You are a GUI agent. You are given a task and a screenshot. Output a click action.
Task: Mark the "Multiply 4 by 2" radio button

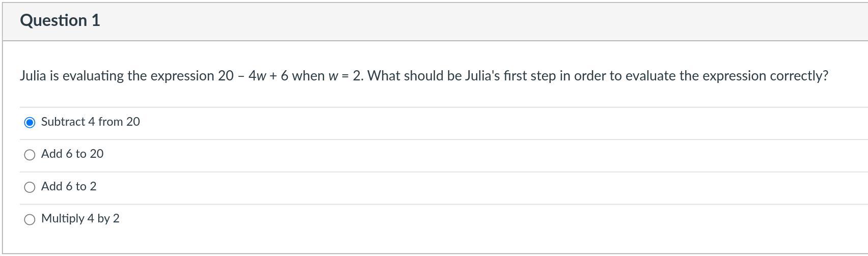pyautogui.click(x=30, y=219)
